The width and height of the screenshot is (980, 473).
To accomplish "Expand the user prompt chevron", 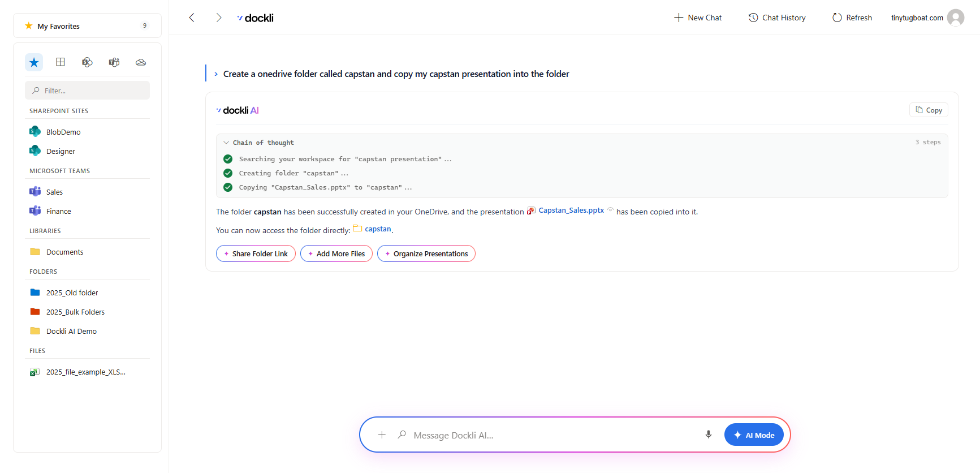I will 216,74.
